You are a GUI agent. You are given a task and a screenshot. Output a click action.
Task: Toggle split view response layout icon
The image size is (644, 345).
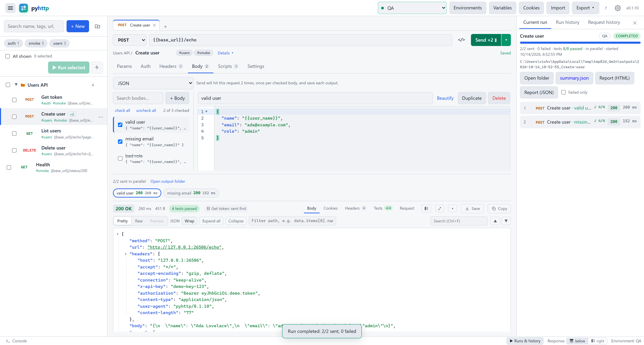pyautogui.click(x=426, y=209)
